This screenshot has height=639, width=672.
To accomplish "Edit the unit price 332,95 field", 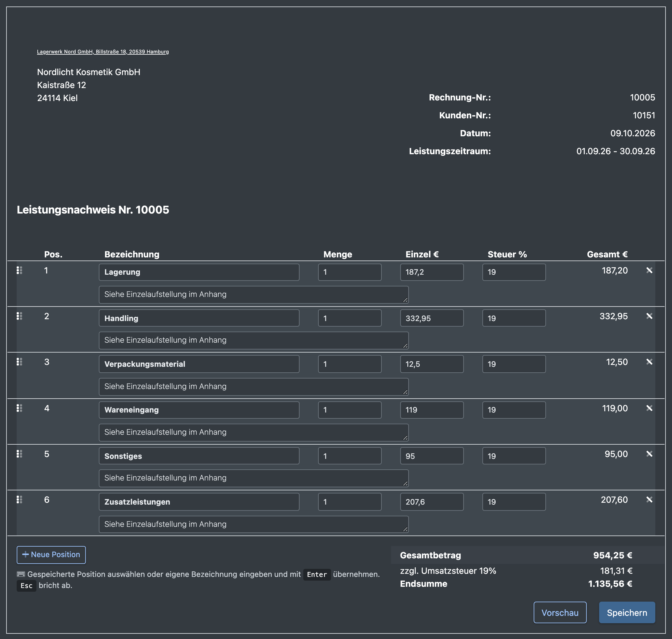I will pyautogui.click(x=432, y=318).
